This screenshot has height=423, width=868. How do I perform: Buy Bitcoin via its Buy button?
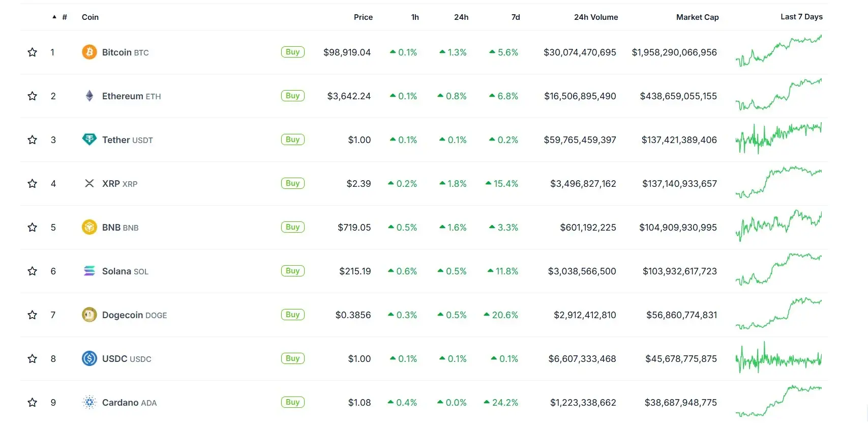pos(293,52)
